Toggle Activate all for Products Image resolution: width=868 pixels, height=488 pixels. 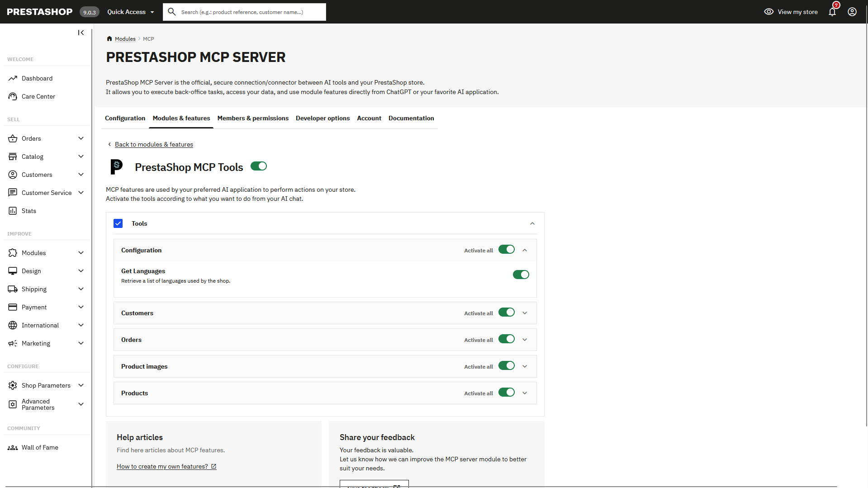(x=507, y=393)
